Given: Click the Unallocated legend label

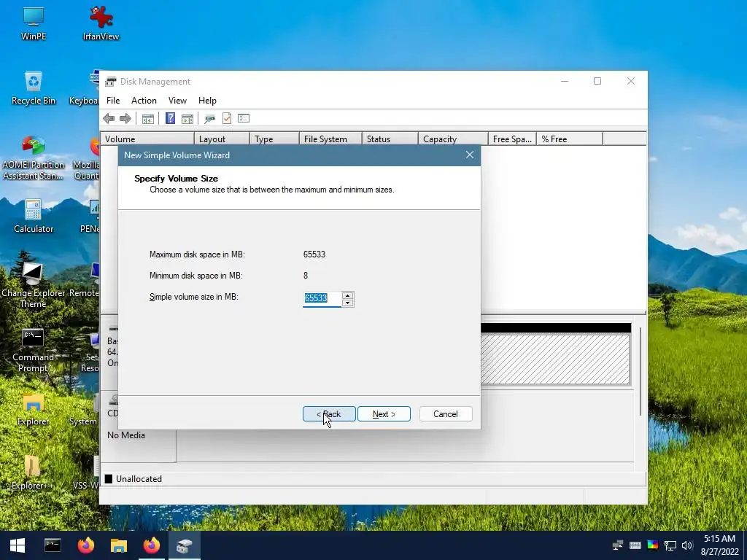Looking at the screenshot, I should click(x=139, y=479).
